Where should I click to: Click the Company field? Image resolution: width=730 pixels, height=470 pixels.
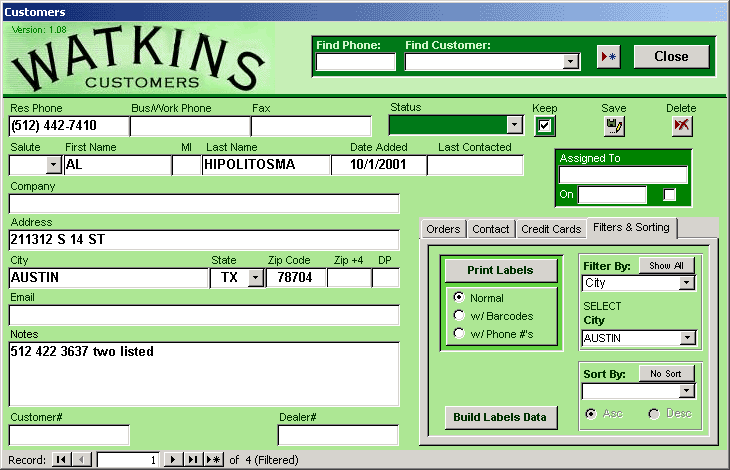[x=204, y=204]
